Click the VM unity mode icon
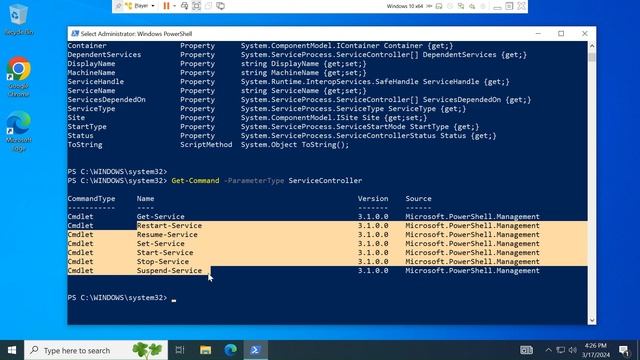Image resolution: width=640 pixels, height=360 pixels. (x=209, y=6)
